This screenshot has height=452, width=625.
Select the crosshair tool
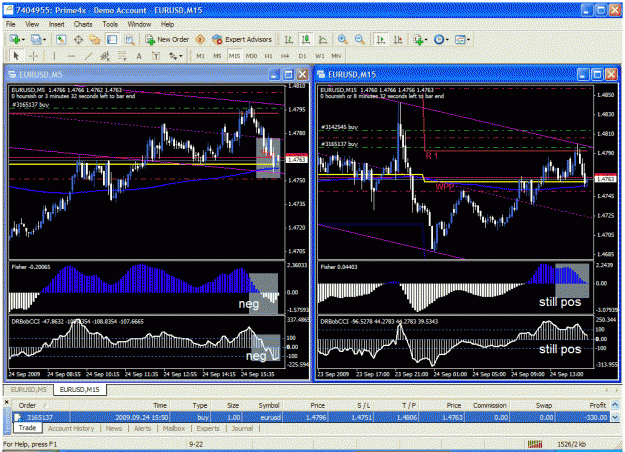coord(33,56)
